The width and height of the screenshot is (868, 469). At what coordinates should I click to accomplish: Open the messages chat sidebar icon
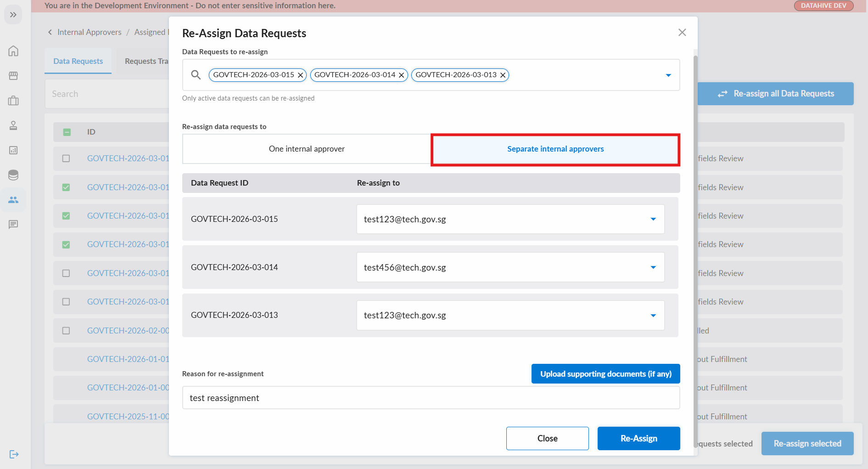click(13, 225)
